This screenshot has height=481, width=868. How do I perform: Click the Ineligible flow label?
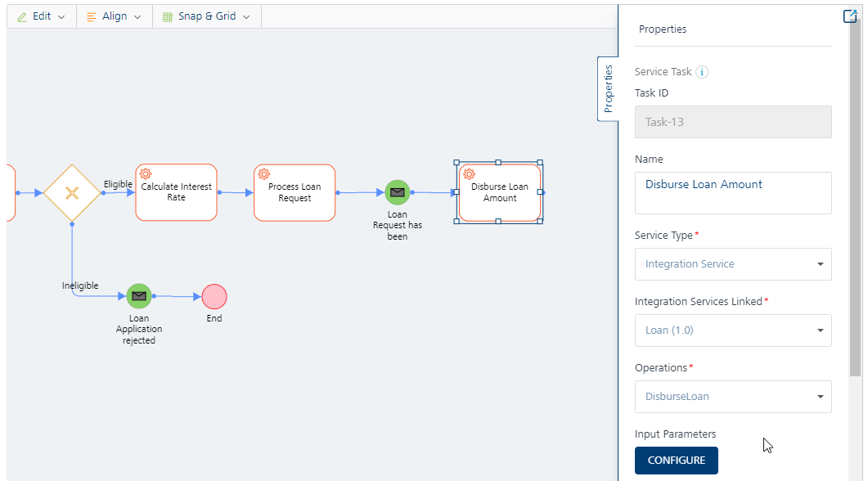tap(80, 285)
